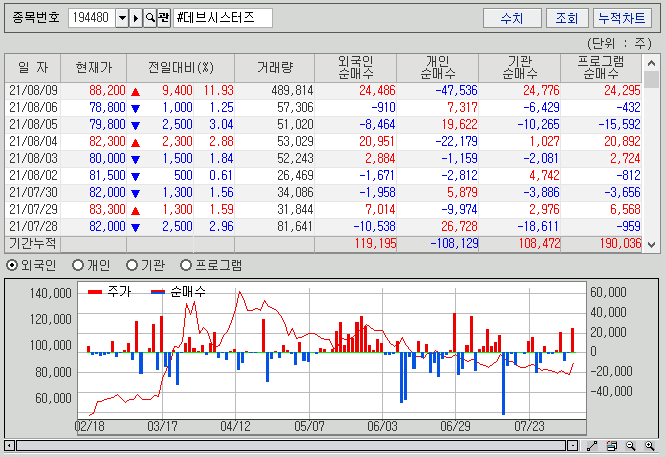Click table scrollbar up arrow

651,63
